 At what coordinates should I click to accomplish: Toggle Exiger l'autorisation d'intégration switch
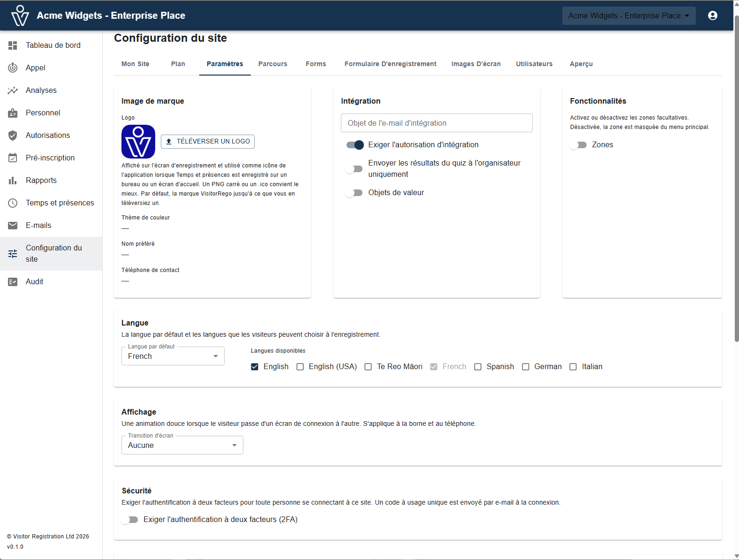[x=355, y=145]
